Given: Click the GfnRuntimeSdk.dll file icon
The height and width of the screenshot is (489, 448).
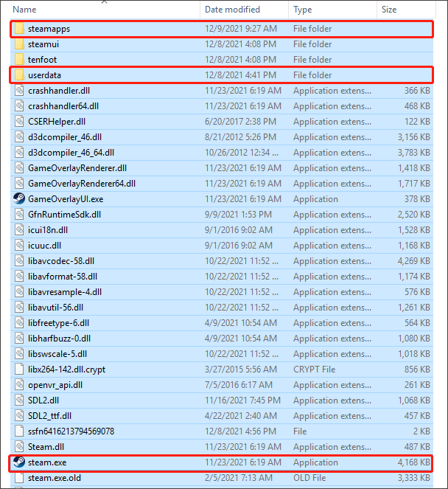Looking at the screenshot, I should [19, 214].
